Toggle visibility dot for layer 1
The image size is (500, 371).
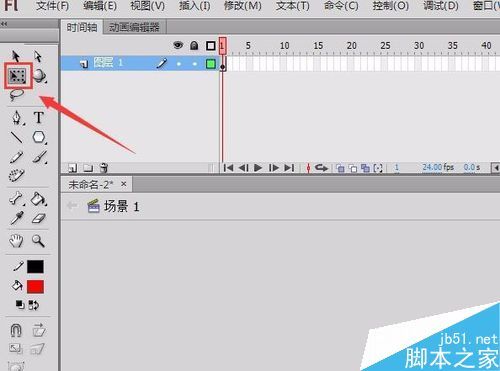(x=179, y=64)
